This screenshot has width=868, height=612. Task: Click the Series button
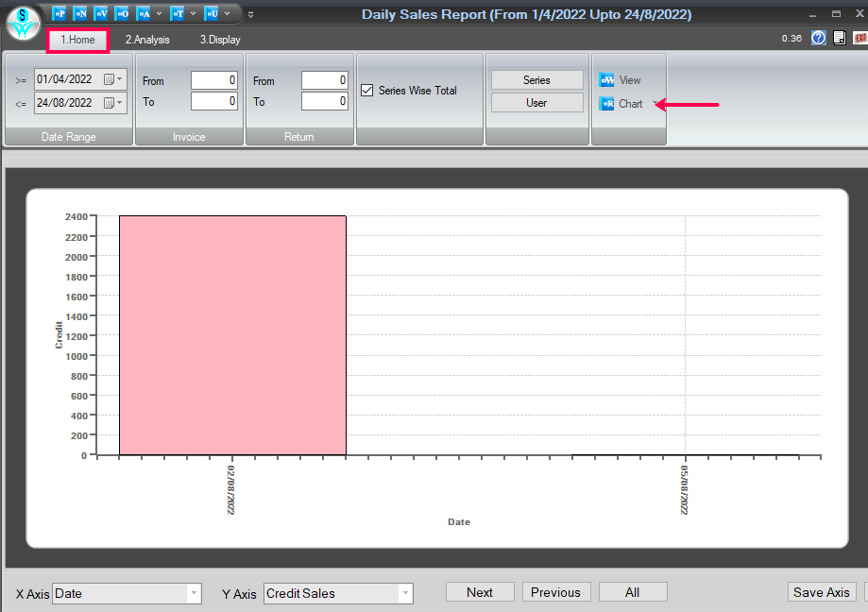[x=537, y=80]
